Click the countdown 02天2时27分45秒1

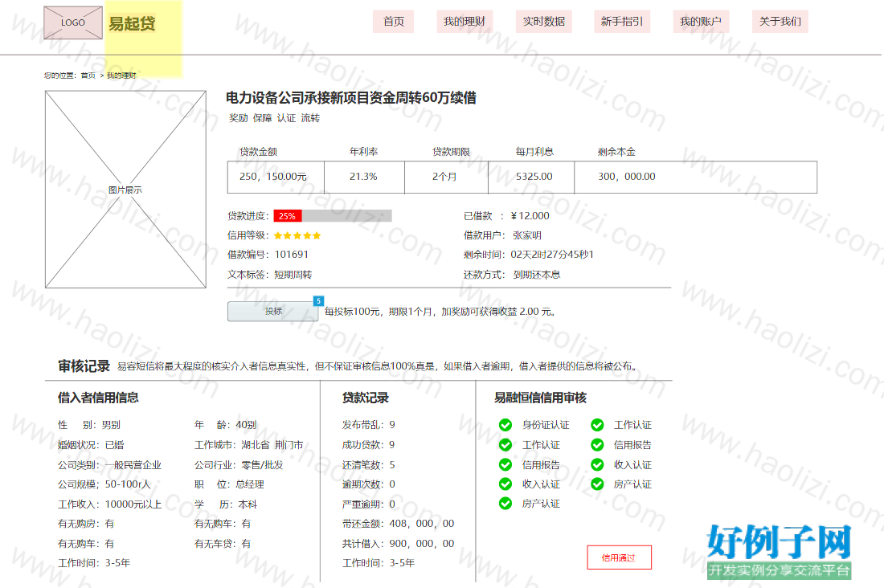[552, 255]
